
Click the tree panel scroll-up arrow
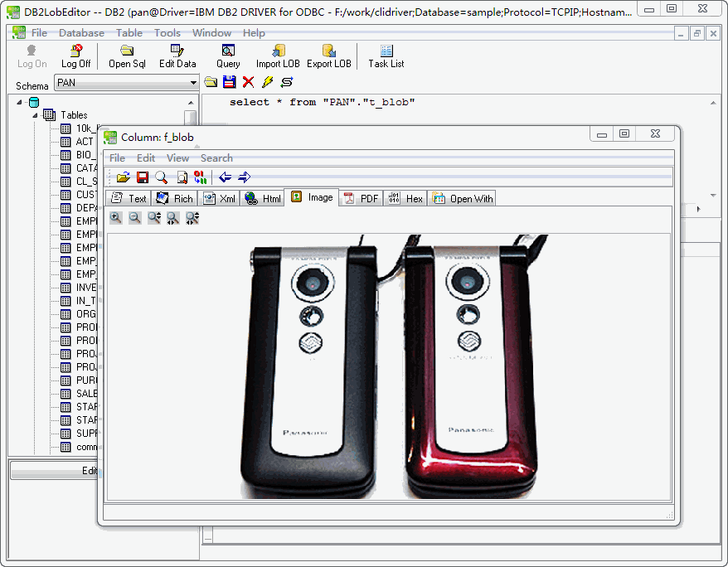pos(191,103)
